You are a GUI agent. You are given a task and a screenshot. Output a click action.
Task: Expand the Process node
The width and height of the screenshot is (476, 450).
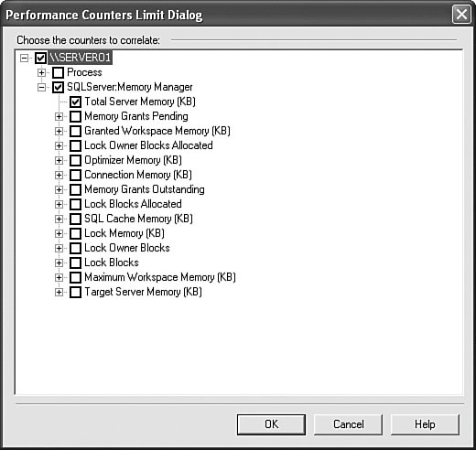pyautogui.click(x=41, y=72)
